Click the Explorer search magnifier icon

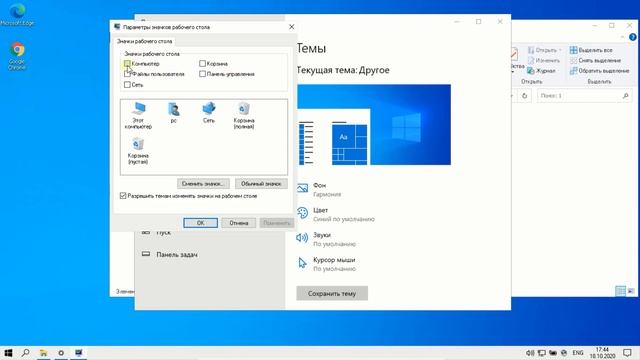(626, 96)
